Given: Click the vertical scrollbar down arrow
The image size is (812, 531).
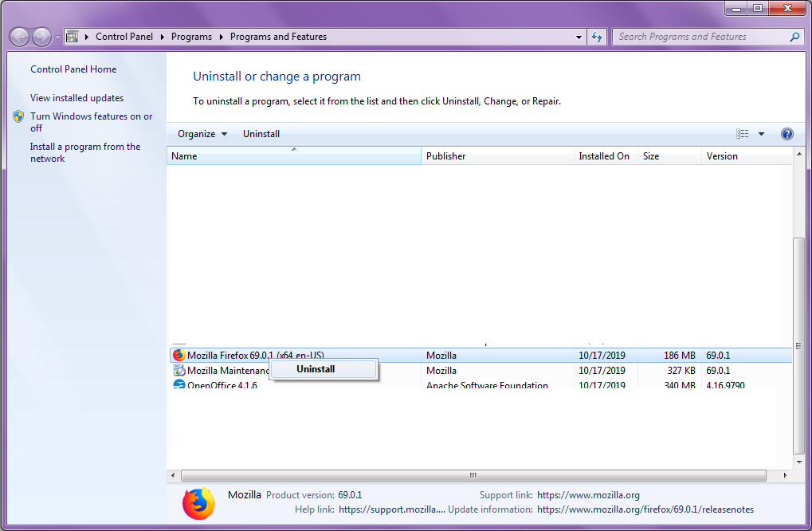Looking at the screenshot, I should click(799, 462).
